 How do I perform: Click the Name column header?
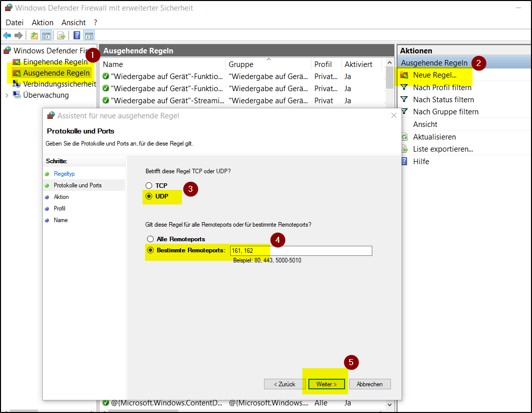click(x=163, y=64)
